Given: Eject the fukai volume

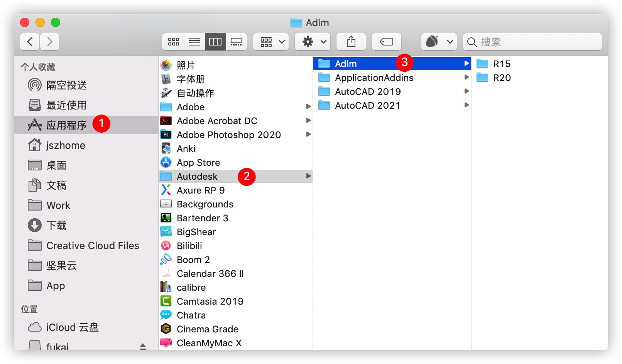Looking at the screenshot, I should (143, 347).
